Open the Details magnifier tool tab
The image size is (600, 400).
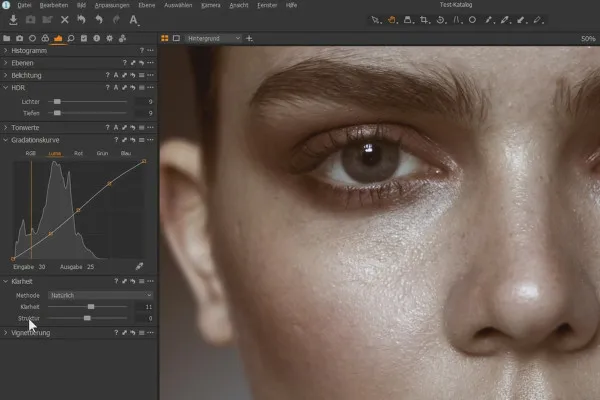point(71,38)
